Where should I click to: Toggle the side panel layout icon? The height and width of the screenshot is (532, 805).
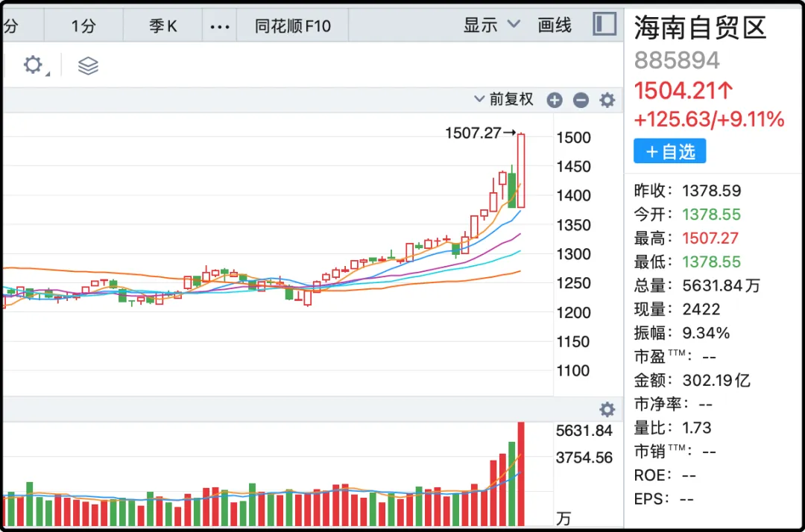[x=604, y=25]
